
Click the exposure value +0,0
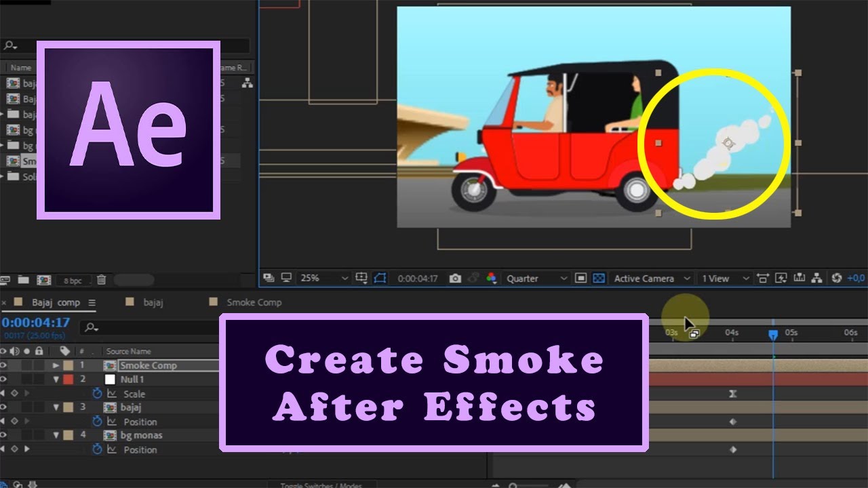coord(856,279)
